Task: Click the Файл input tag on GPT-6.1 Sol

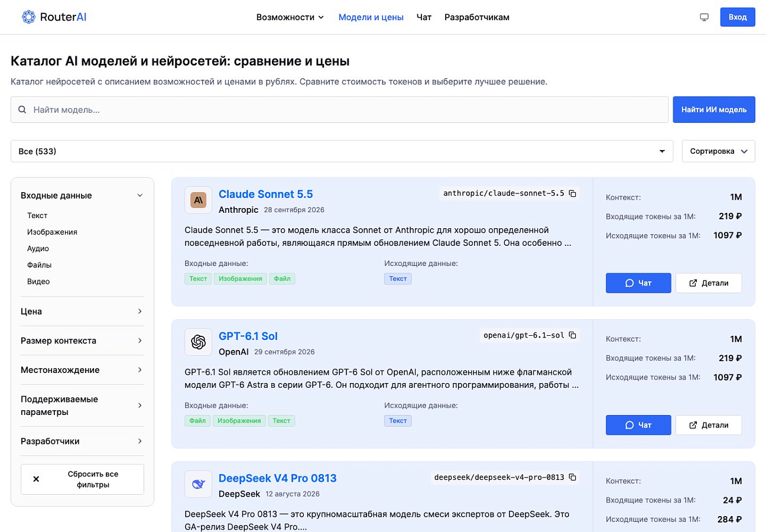Action: coord(197,420)
